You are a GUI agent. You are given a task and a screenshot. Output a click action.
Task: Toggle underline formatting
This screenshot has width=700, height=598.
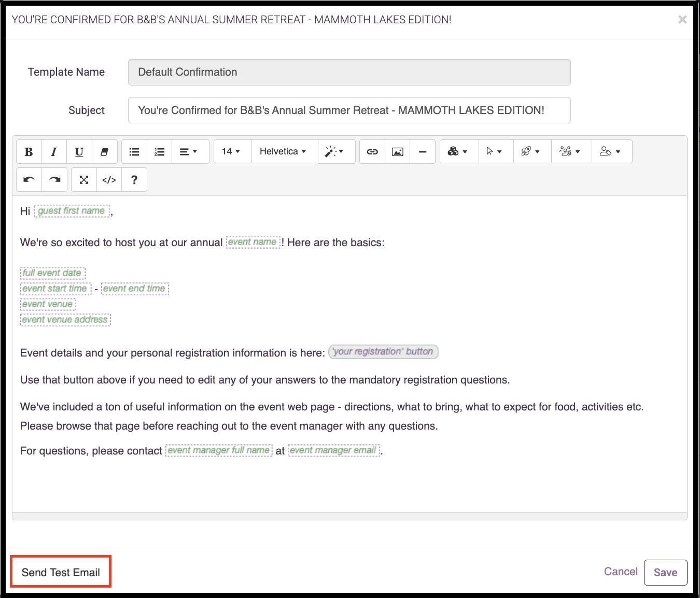tap(79, 152)
